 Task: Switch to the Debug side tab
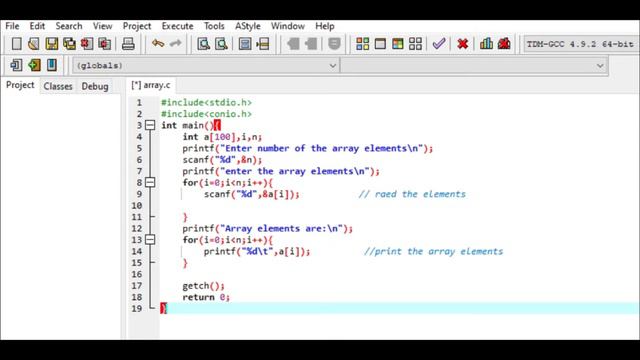pyautogui.click(x=95, y=86)
